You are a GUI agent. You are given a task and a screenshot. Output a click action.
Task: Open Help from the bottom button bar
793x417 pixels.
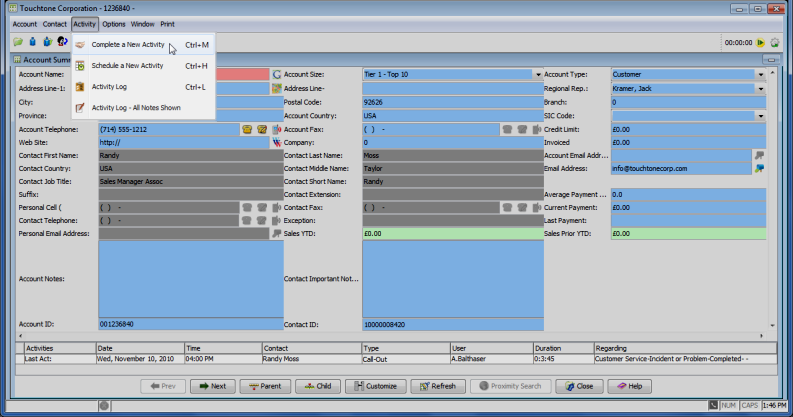pyautogui.click(x=630, y=386)
